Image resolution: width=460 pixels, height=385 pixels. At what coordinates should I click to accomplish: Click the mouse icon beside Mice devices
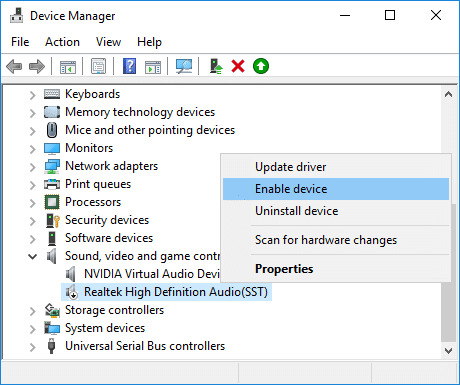52,130
